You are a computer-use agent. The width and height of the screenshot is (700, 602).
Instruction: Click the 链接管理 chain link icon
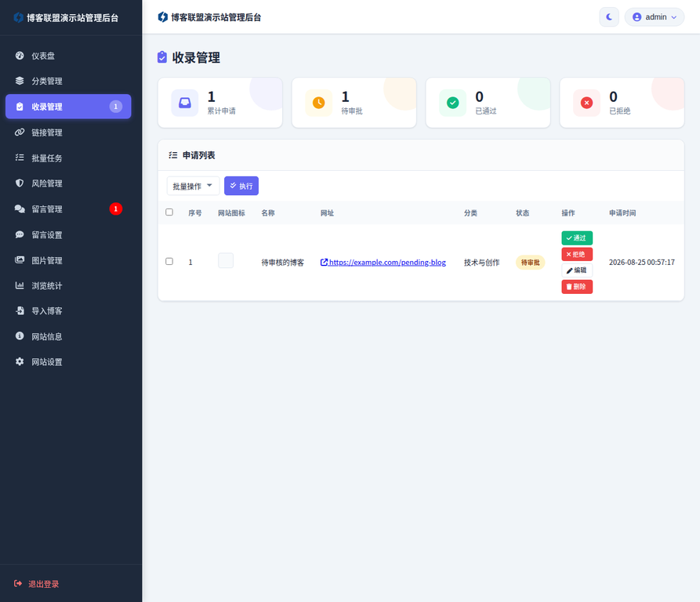click(20, 132)
